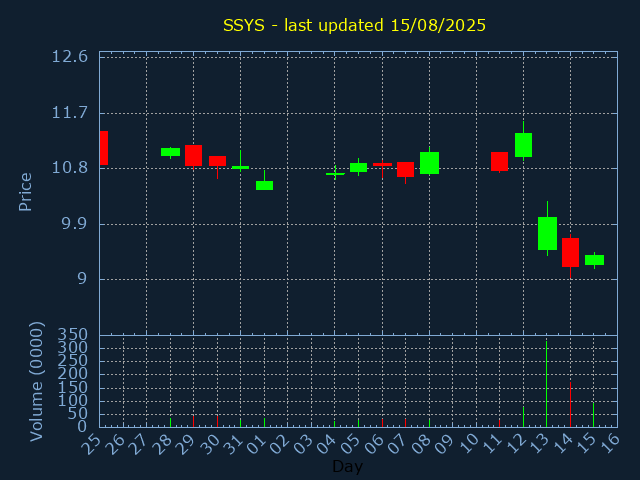
Task: Select the 350 volume axis label
Action: click(73, 336)
